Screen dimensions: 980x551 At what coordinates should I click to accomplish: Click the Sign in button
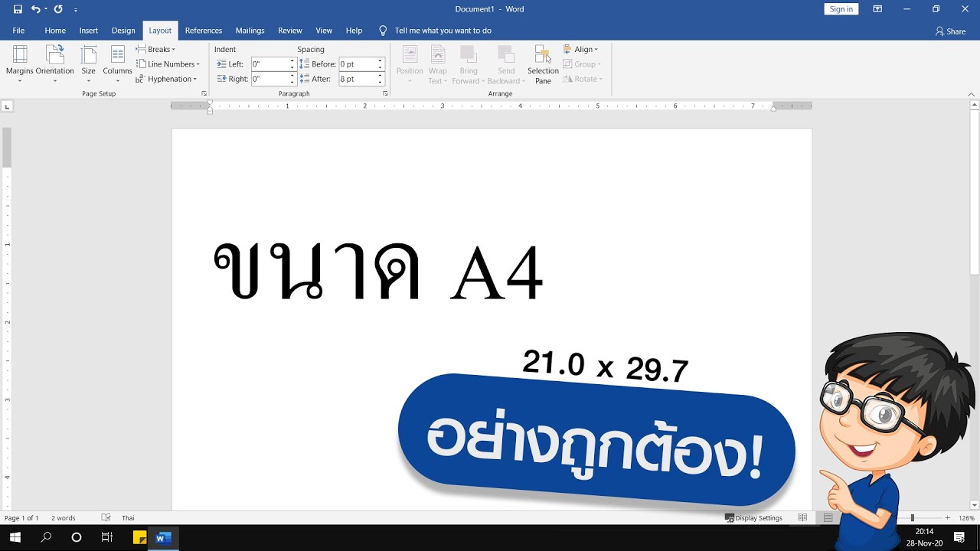click(841, 9)
